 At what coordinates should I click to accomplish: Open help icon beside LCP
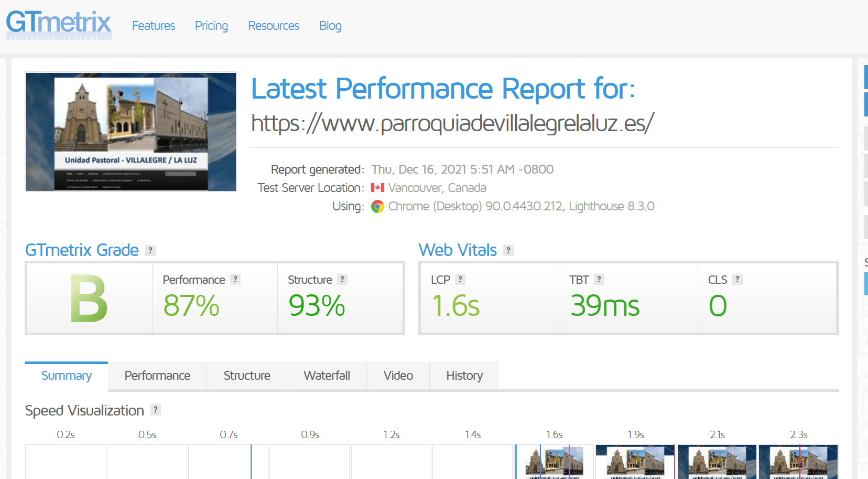click(460, 280)
